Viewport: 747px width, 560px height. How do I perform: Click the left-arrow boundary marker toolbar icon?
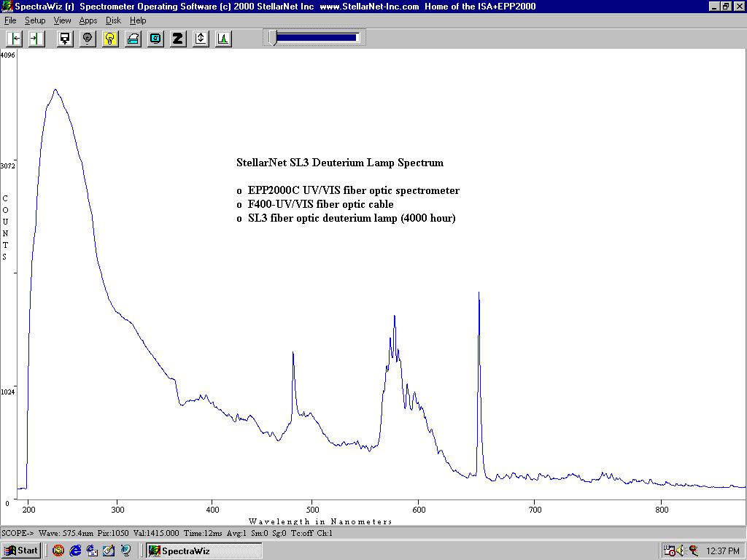(x=15, y=39)
